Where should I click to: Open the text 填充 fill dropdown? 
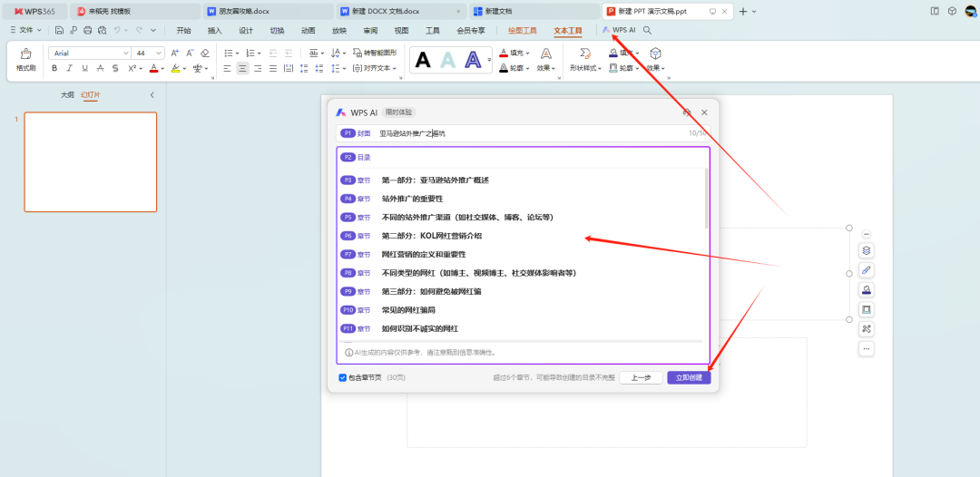pyautogui.click(x=514, y=54)
